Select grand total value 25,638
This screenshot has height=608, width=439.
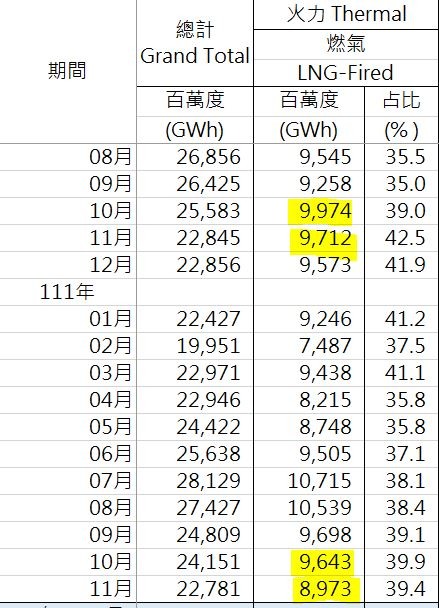pos(208,454)
